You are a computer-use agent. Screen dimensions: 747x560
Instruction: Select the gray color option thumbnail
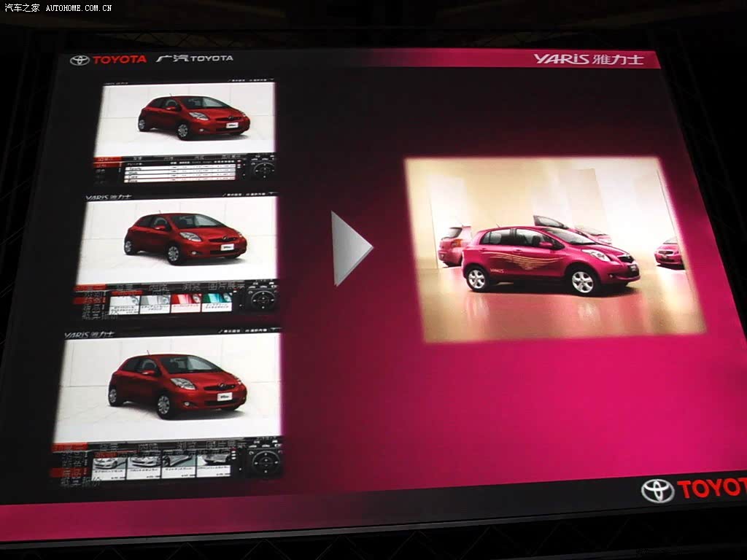155,303
